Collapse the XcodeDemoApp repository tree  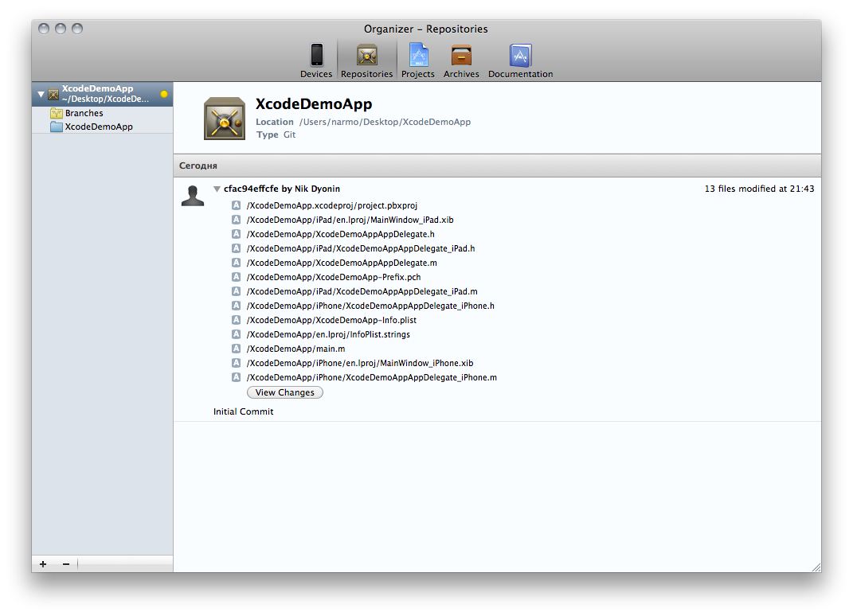[41, 94]
